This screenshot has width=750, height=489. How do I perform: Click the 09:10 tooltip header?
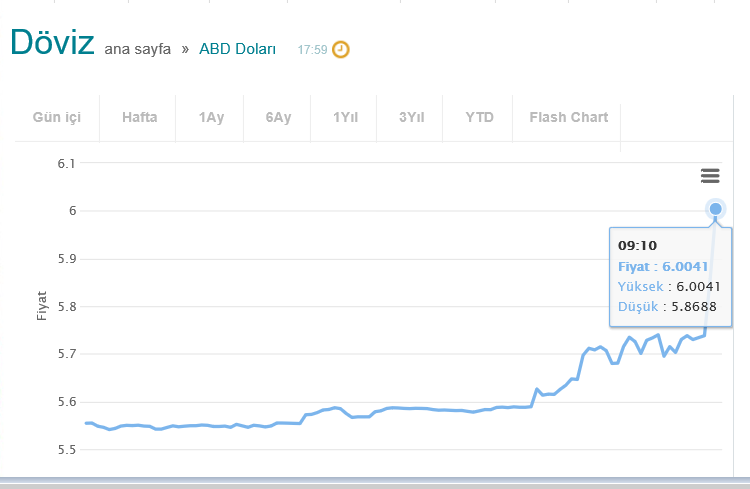tap(638, 245)
